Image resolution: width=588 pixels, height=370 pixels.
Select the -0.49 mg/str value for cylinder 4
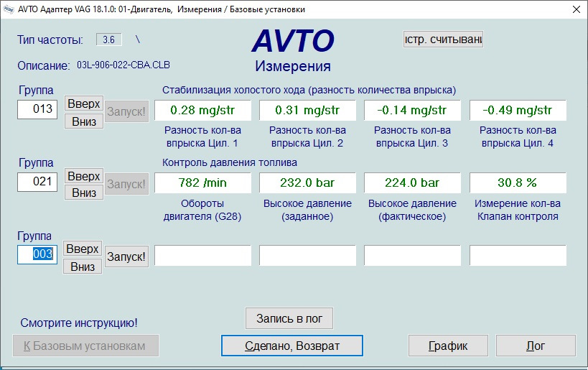[518, 111]
